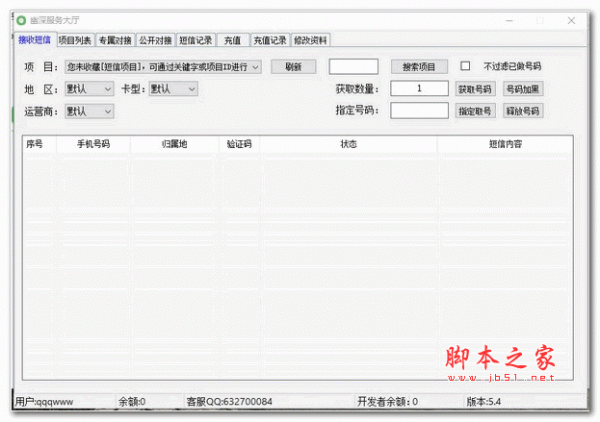Image resolution: width=600 pixels, height=422 pixels.
Task: Click the 版本:5.4 status text
Action: tap(483, 402)
